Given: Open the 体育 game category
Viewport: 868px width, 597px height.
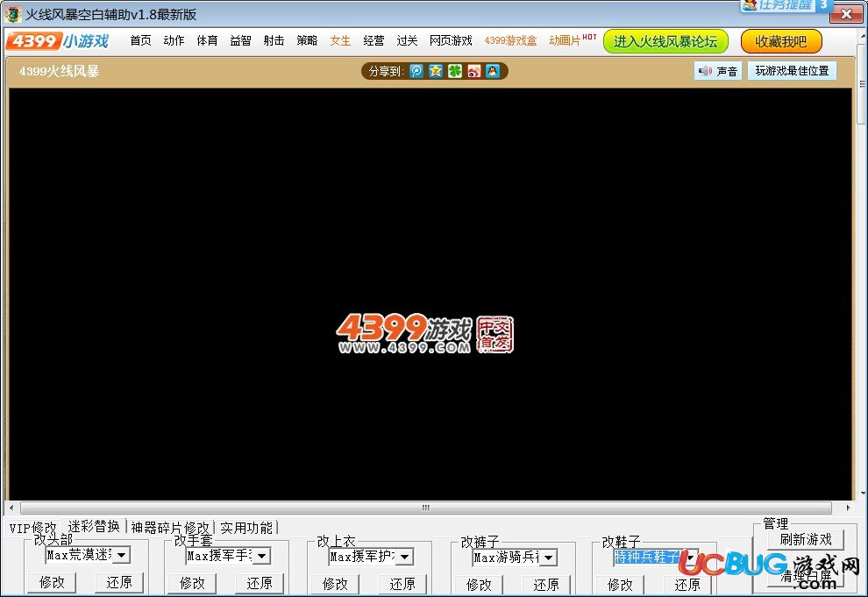Looking at the screenshot, I should coord(207,40).
